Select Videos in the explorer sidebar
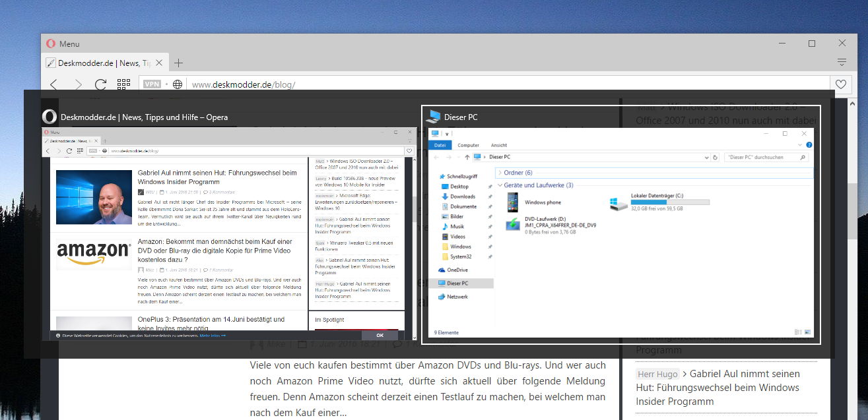The height and width of the screenshot is (420, 868). click(453, 236)
